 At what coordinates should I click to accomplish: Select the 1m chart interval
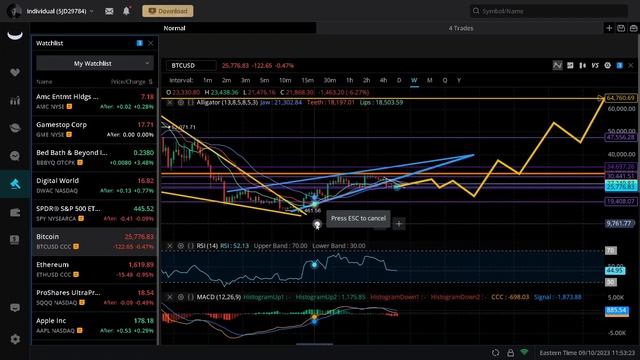pos(207,80)
